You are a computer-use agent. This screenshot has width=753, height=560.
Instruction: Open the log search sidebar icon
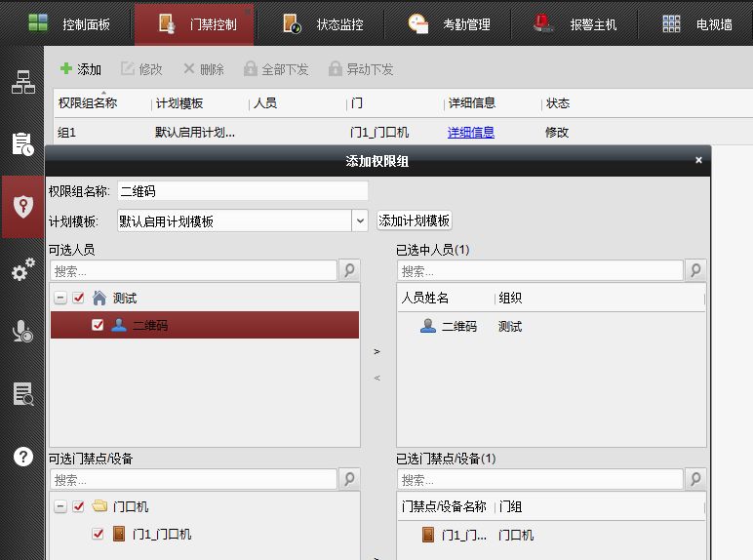tap(22, 394)
